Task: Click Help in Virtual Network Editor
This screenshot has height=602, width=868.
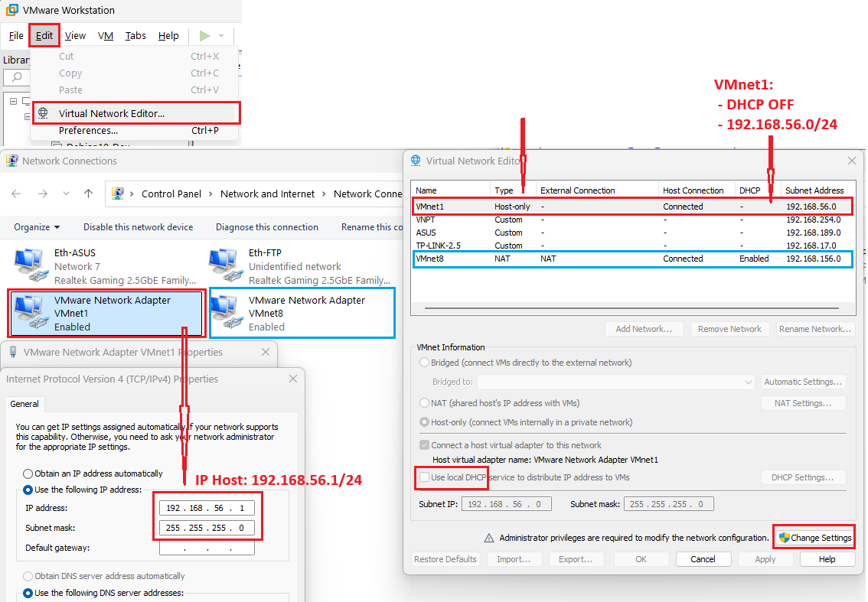Action: (x=827, y=559)
